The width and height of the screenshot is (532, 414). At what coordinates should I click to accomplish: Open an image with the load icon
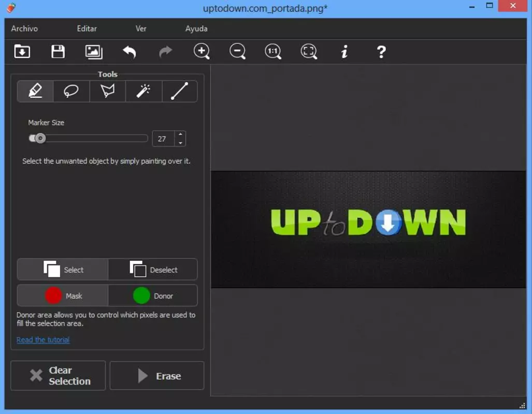[22, 52]
